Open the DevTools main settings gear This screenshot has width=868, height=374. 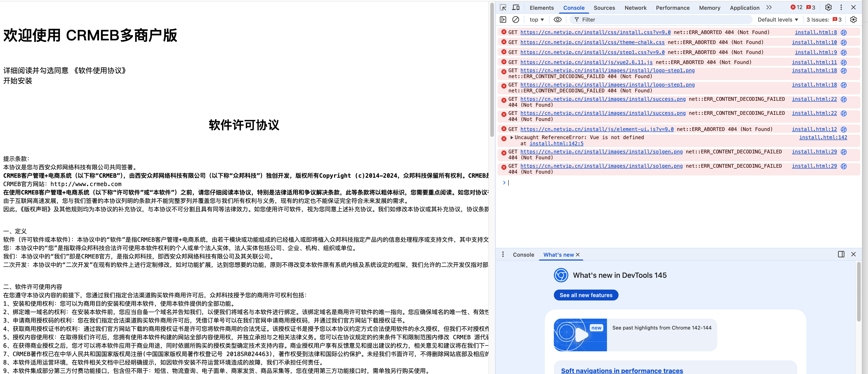pos(828,7)
